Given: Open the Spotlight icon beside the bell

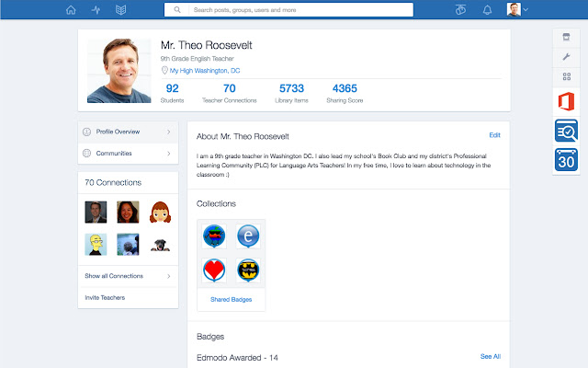Looking at the screenshot, I should pyautogui.click(x=460, y=10).
